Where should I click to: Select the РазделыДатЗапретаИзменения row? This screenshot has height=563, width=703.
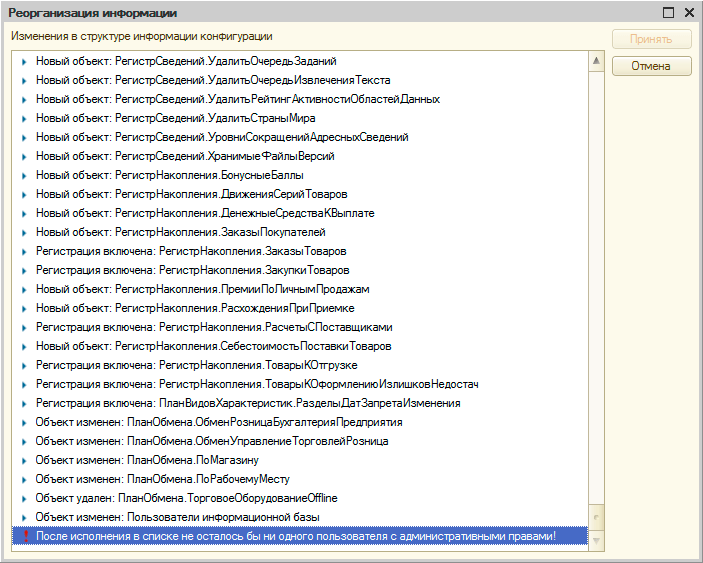click(x=248, y=404)
